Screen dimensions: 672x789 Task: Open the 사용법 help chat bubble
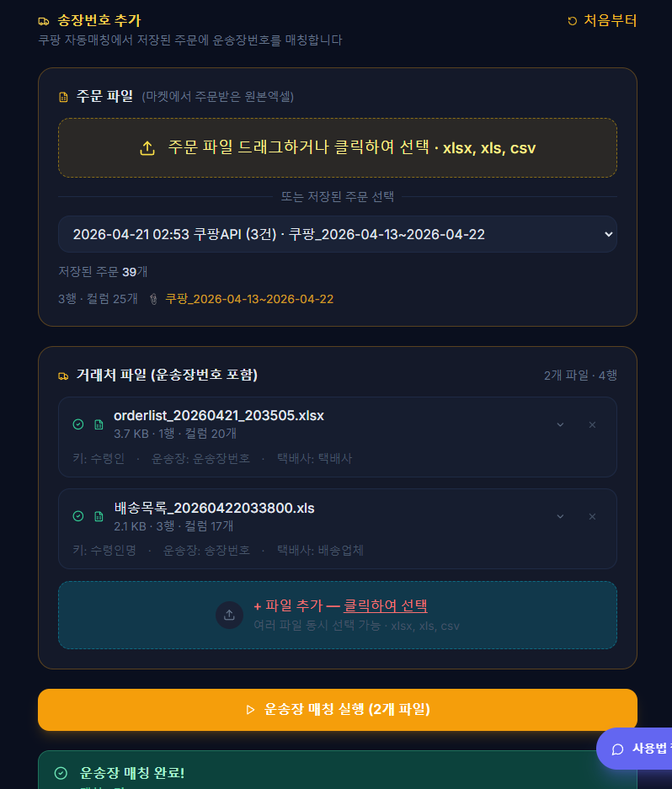pos(637,749)
